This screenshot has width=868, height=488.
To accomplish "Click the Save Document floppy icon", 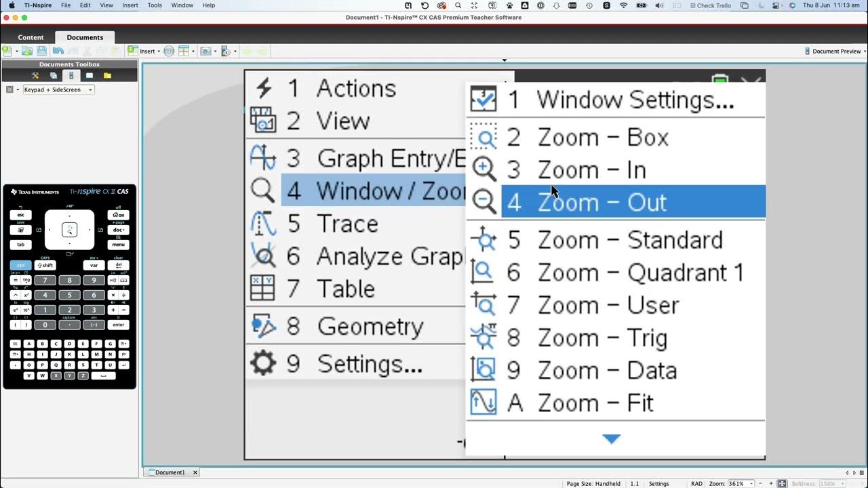I will (x=41, y=51).
